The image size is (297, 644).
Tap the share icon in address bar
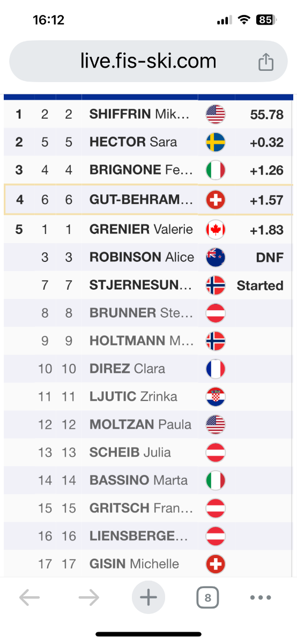pos(266,62)
